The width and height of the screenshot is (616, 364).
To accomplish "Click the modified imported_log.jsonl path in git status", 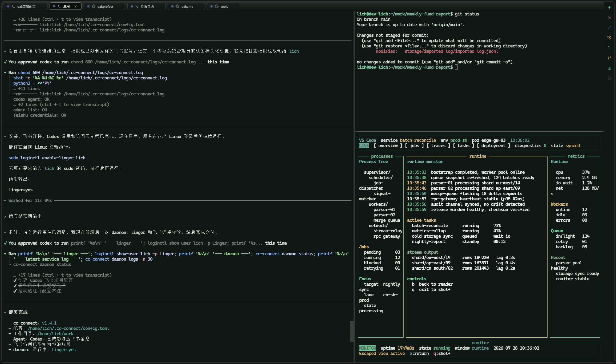I will (451, 51).
